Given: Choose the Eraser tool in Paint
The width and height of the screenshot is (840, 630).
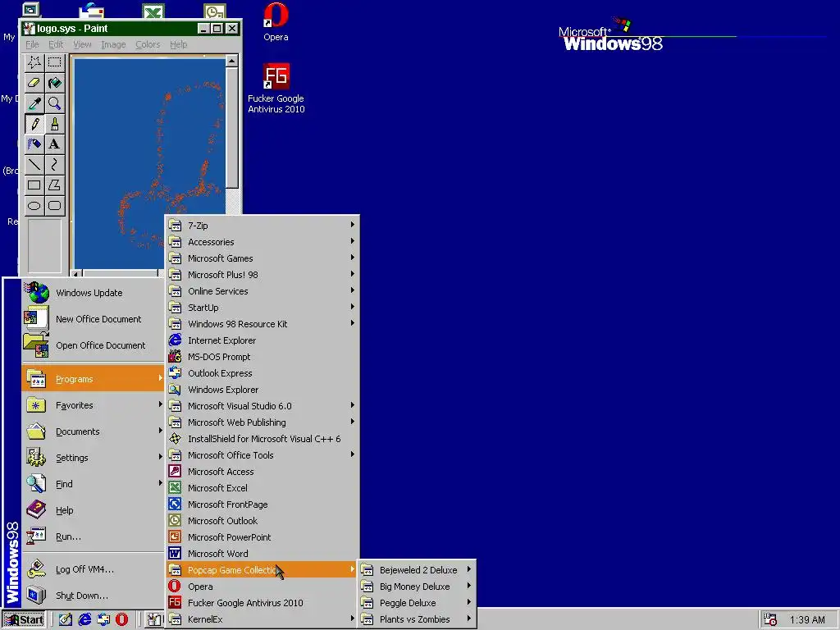Looking at the screenshot, I should click(x=34, y=83).
